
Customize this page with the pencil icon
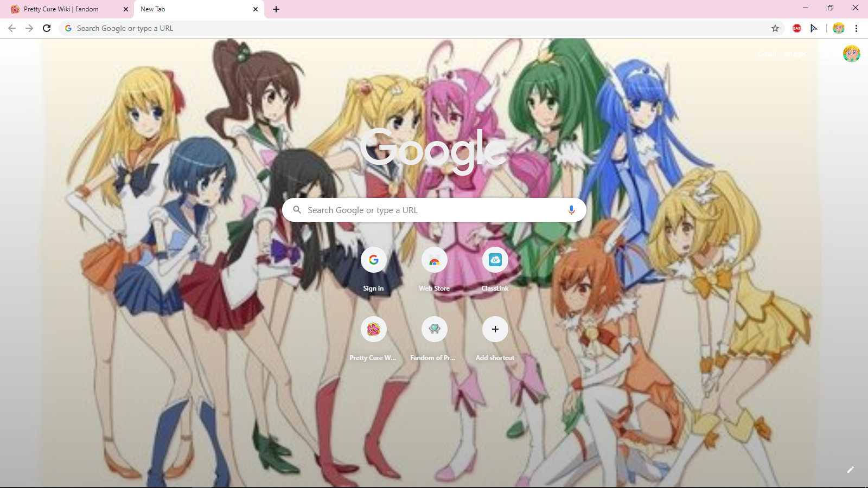(850, 470)
